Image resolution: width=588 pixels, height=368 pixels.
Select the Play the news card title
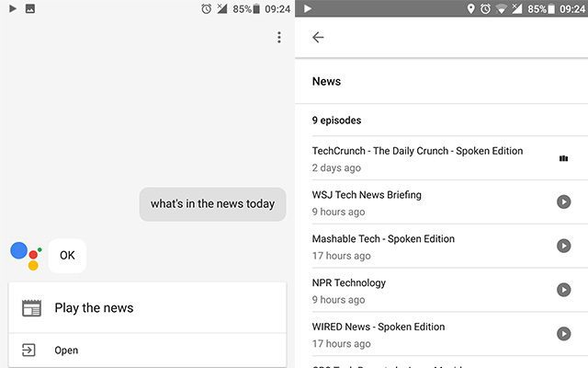[x=94, y=308]
